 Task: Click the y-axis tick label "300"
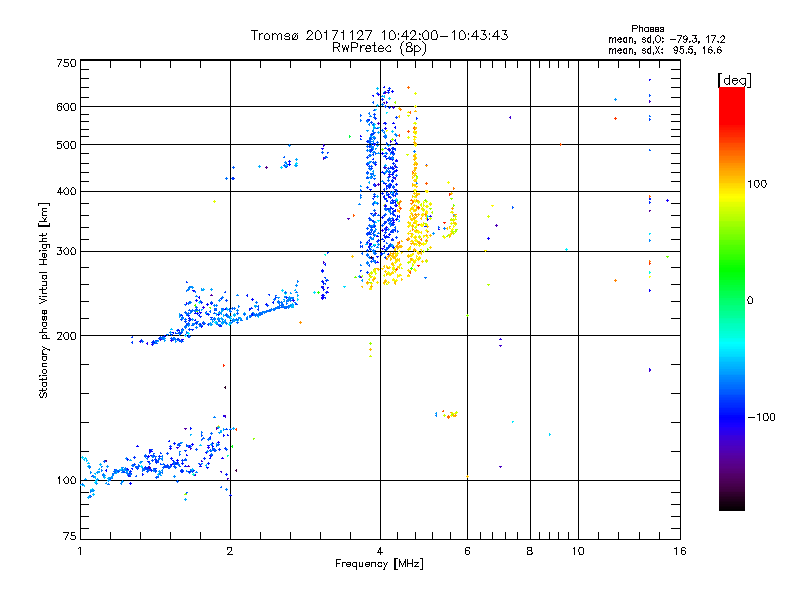[x=66, y=252]
